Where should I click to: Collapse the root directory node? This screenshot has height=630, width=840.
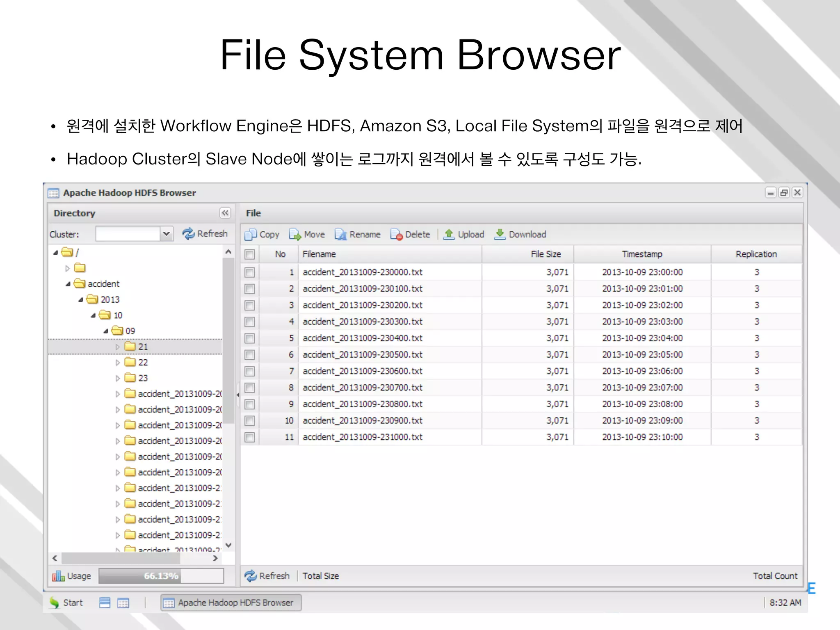click(55, 253)
